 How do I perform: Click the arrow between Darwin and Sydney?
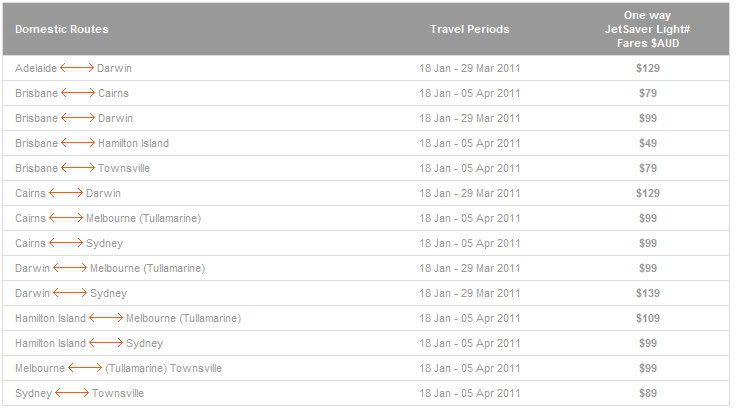70,293
